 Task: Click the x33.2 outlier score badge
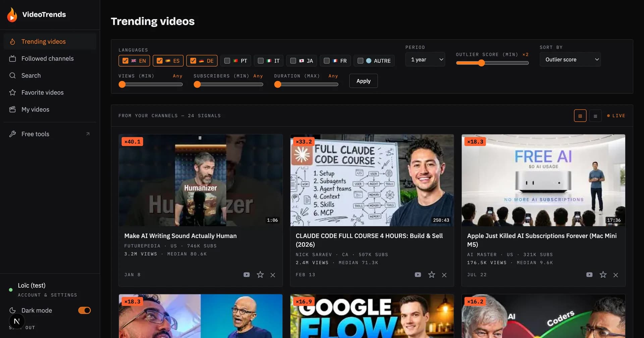pyautogui.click(x=304, y=142)
